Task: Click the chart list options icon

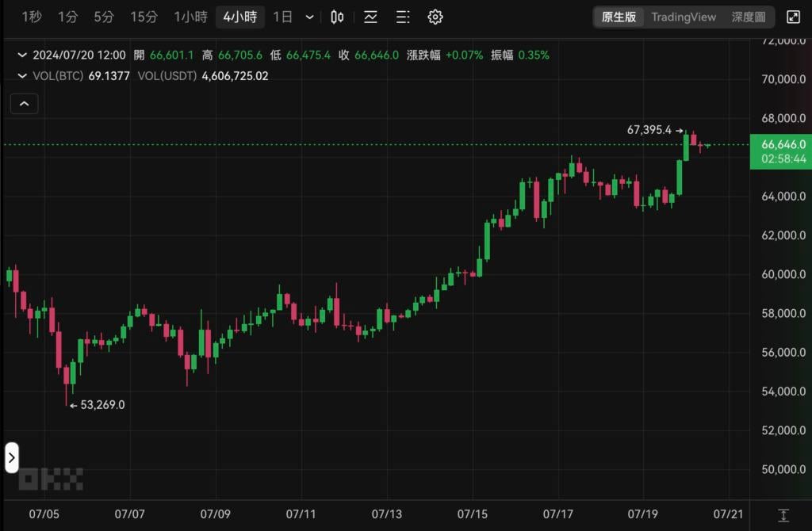Action: [403, 17]
